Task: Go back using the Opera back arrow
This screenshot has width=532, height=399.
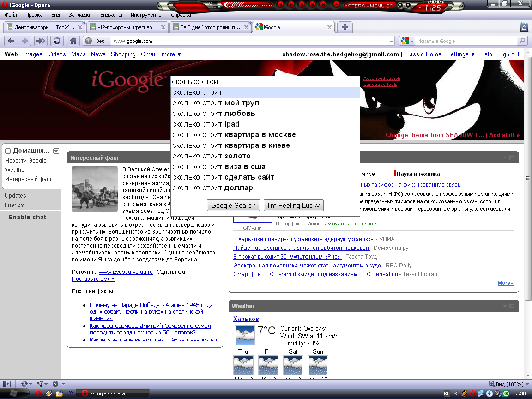Action: point(11,41)
